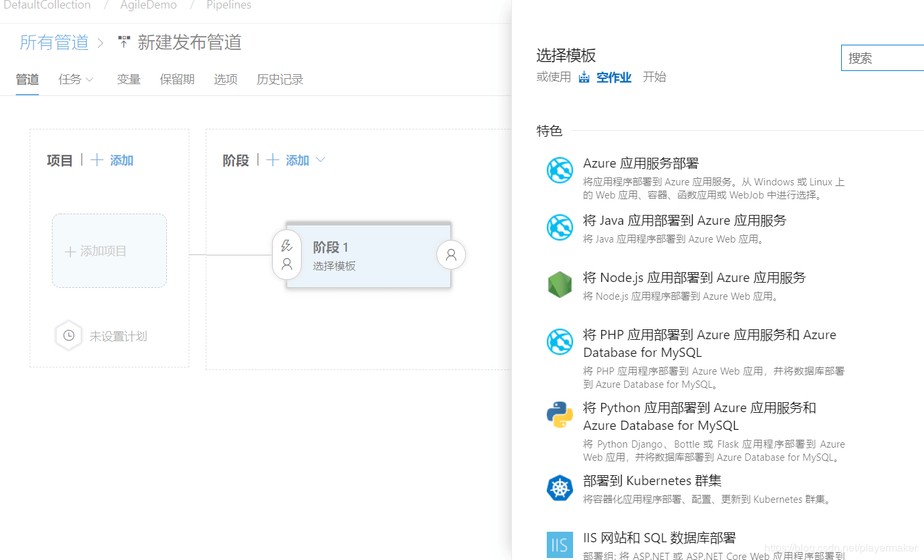Open the 选项 tab
The width and height of the screenshot is (924, 560).
(x=225, y=80)
